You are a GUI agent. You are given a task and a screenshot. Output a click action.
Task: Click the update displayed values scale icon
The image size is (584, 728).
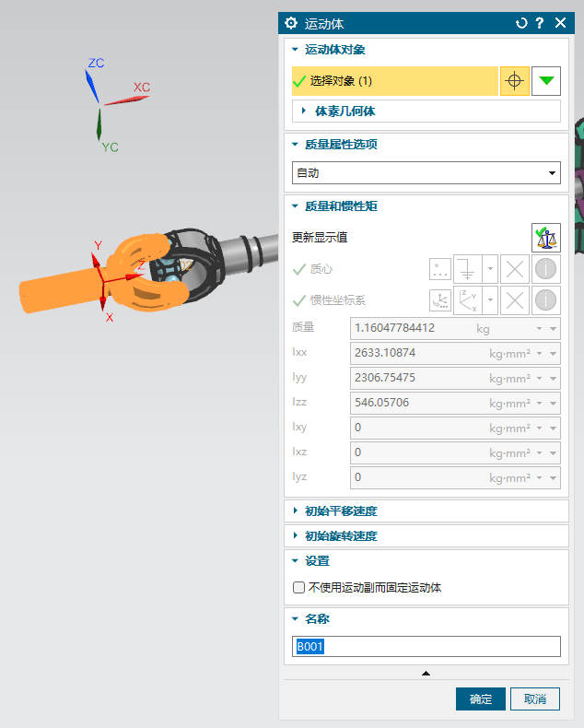pos(545,238)
